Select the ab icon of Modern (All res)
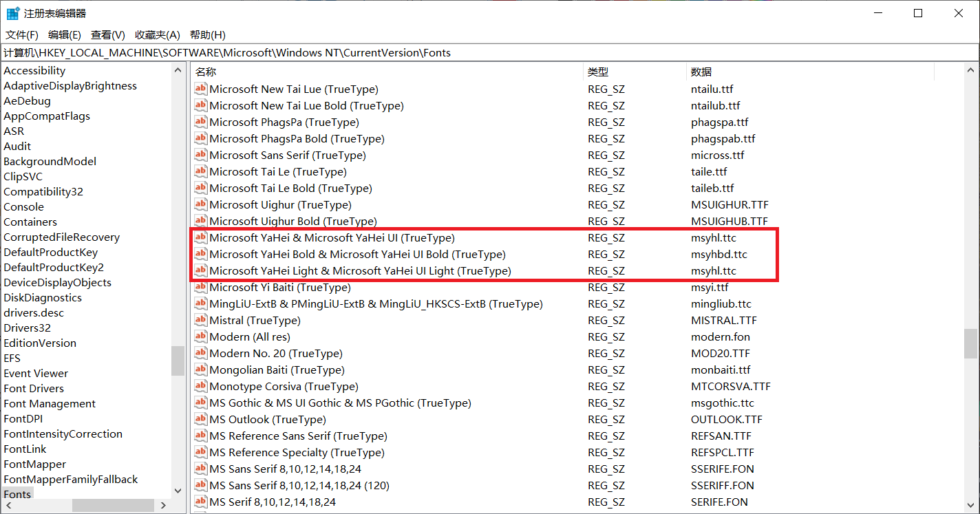 [201, 336]
